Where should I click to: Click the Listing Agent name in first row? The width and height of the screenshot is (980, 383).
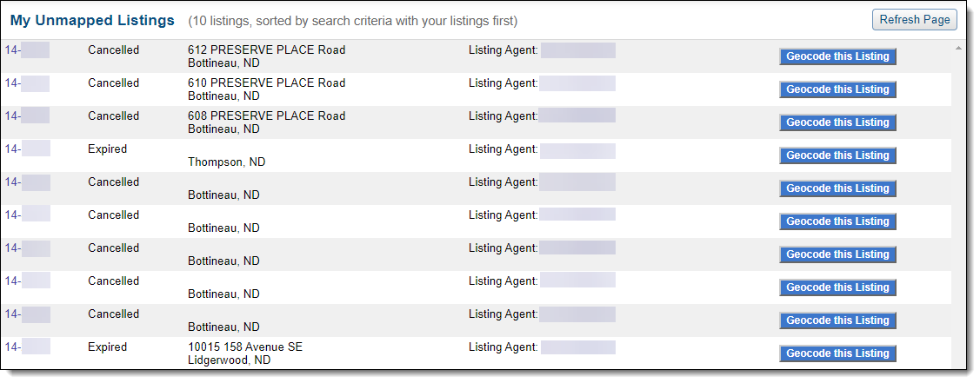pyautogui.click(x=577, y=50)
